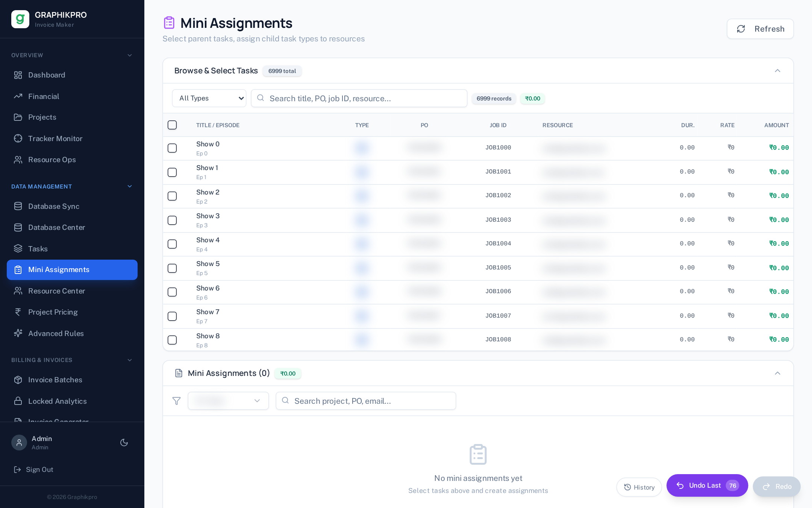
Task: Click the Invoice Batches box icon
Action: pyautogui.click(x=18, y=380)
